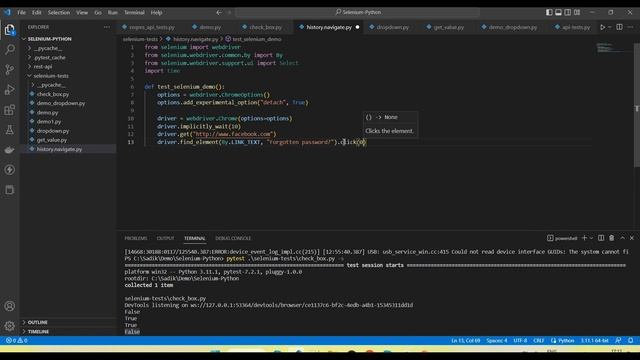This screenshot has height=360, width=640.
Task: Open the Go menu
Action: click(x=98, y=12)
